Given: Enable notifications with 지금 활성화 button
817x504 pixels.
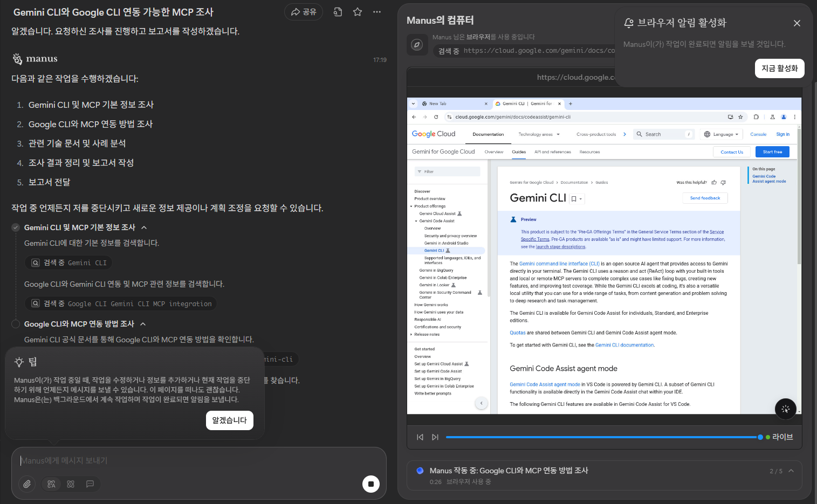Looking at the screenshot, I should coord(779,68).
